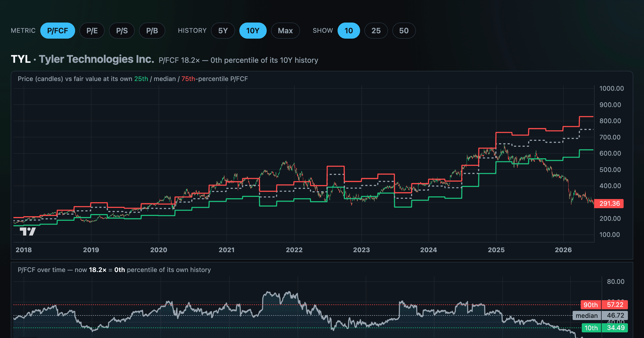Click the 100.00 price axis label
This screenshot has height=338, width=644.
click(x=610, y=235)
